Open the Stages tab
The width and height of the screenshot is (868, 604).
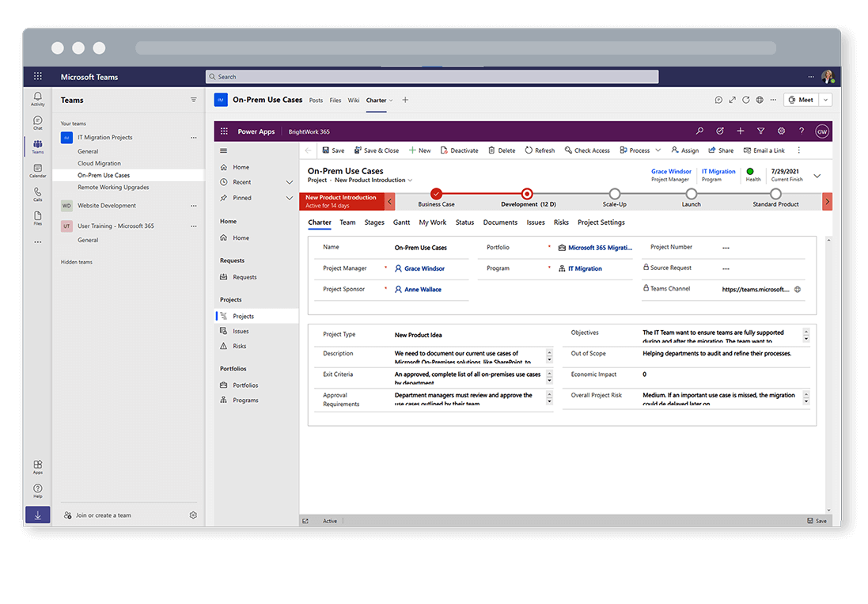tap(374, 222)
